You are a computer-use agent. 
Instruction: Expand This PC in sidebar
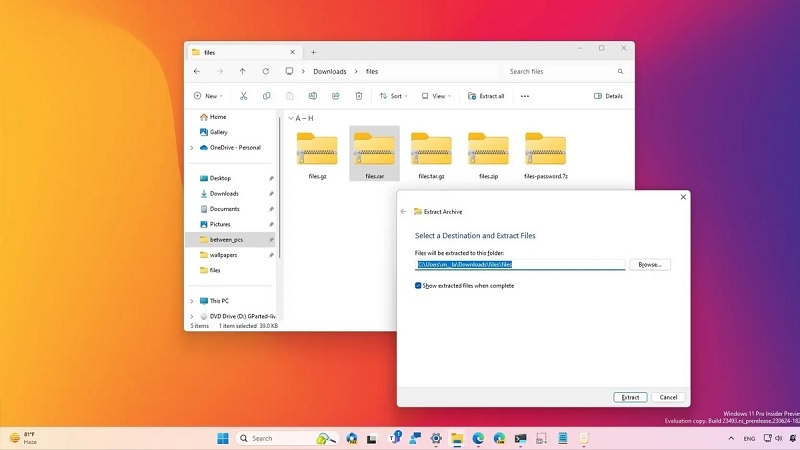[192, 301]
